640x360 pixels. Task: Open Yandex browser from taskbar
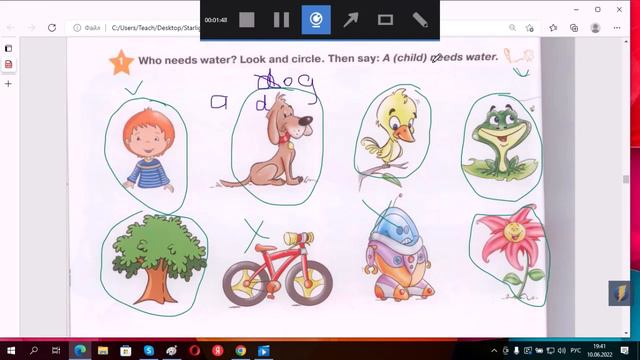[218, 351]
